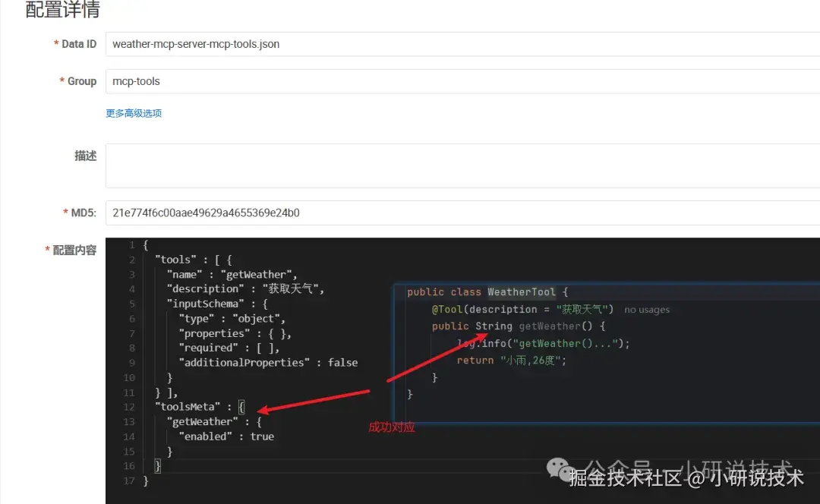Click the "name" : "getWeather" line
This screenshot has height=504, width=820.
click(x=232, y=275)
